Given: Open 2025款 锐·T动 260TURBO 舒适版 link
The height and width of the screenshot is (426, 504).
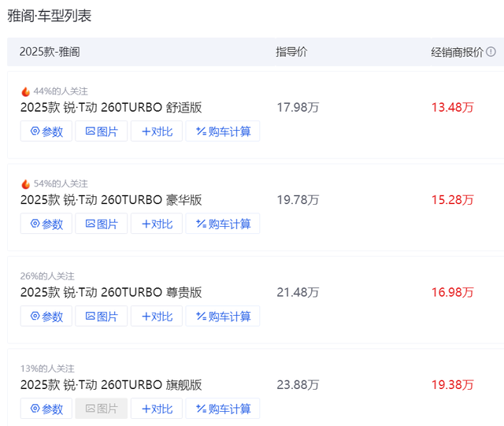Looking at the screenshot, I should tap(111, 107).
